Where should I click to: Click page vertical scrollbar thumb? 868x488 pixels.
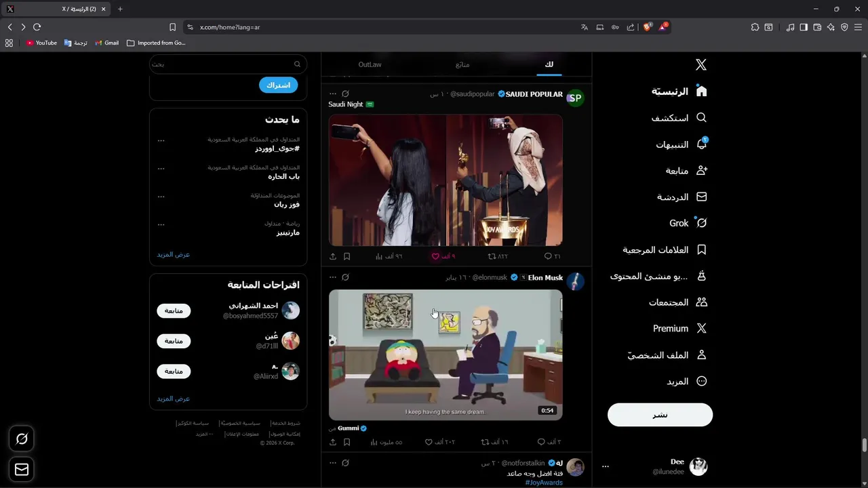[x=864, y=445]
